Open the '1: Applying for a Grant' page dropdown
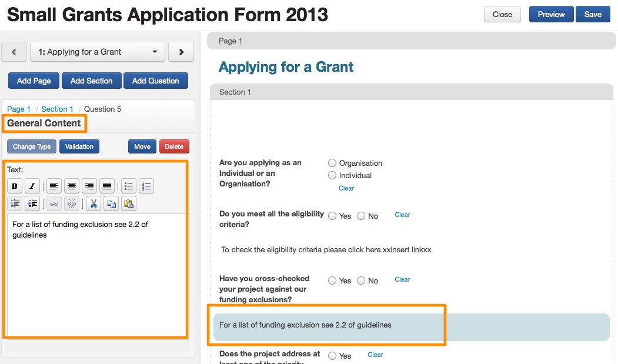The image size is (618, 364). [x=98, y=52]
